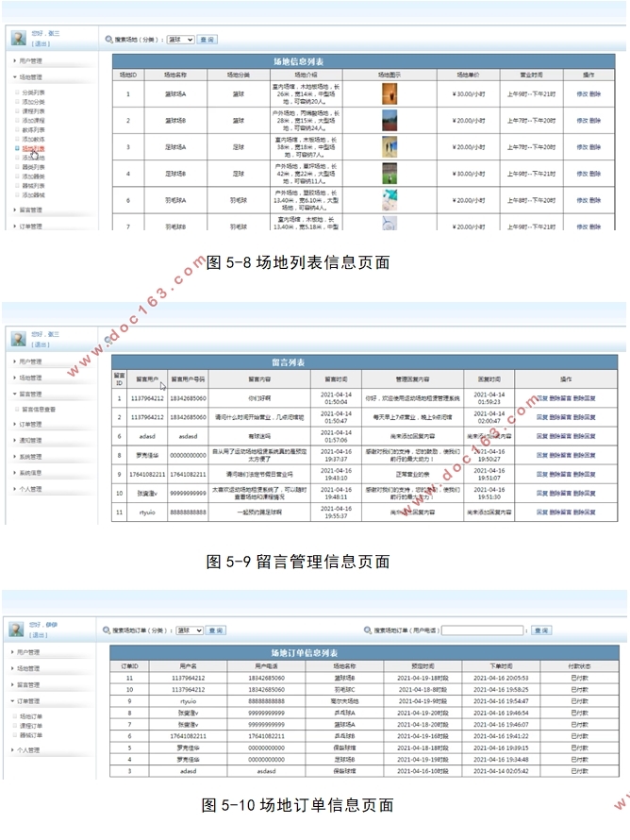The height and width of the screenshot is (840, 630).
Task: Click 修改 link in 足球场B row
Action: [x=582, y=174]
